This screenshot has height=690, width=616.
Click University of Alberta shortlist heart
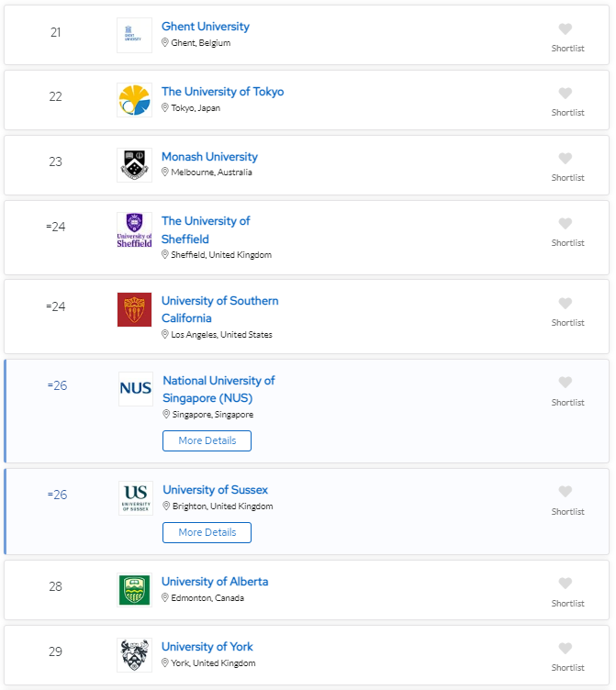click(566, 584)
